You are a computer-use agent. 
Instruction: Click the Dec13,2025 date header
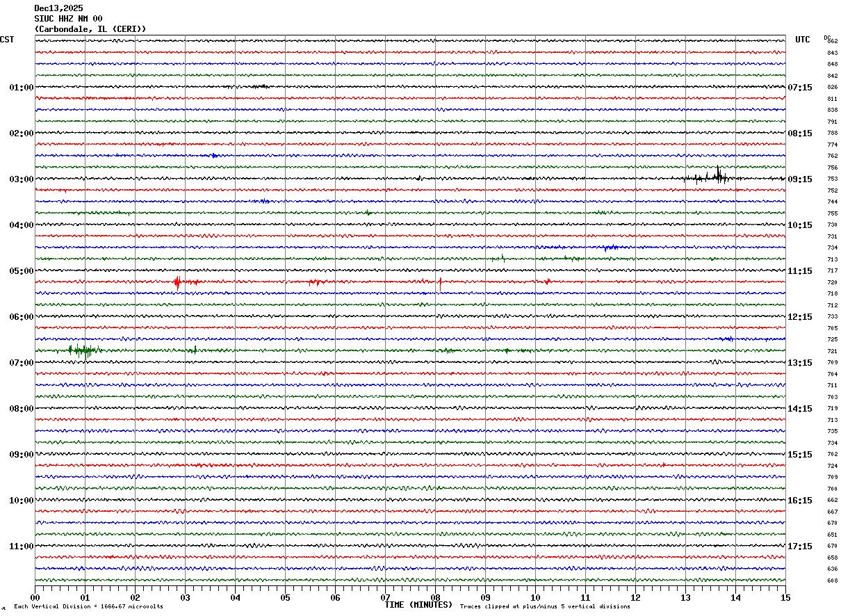coord(58,8)
